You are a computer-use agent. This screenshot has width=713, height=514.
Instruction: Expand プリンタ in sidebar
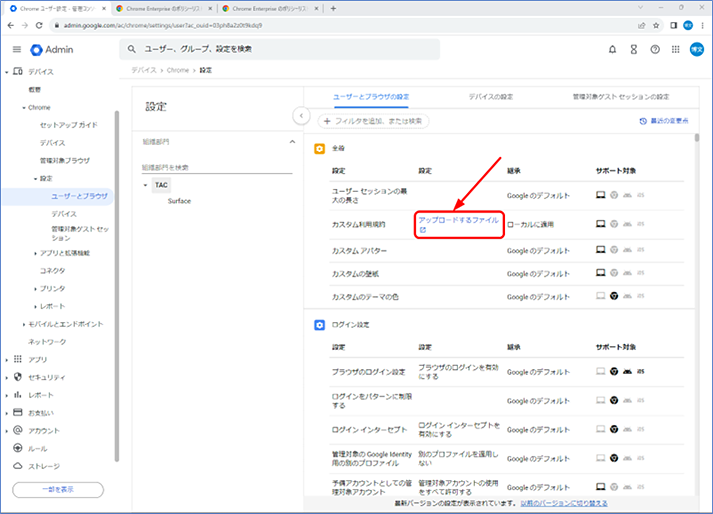click(35, 289)
